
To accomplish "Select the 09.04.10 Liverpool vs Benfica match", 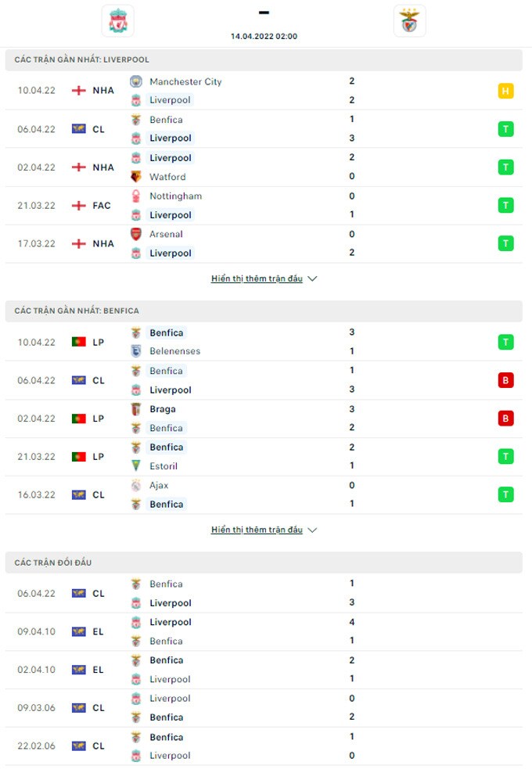I will (x=266, y=631).
